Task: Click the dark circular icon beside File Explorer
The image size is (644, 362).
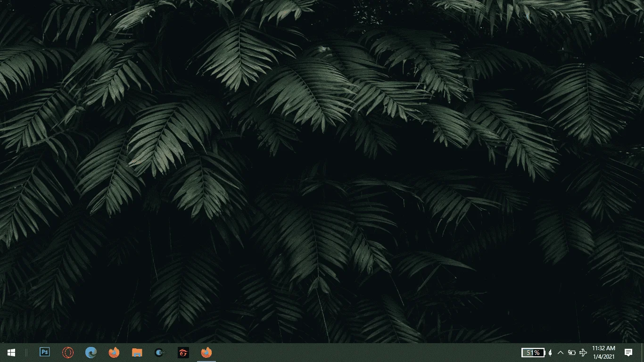Action: tap(160, 353)
